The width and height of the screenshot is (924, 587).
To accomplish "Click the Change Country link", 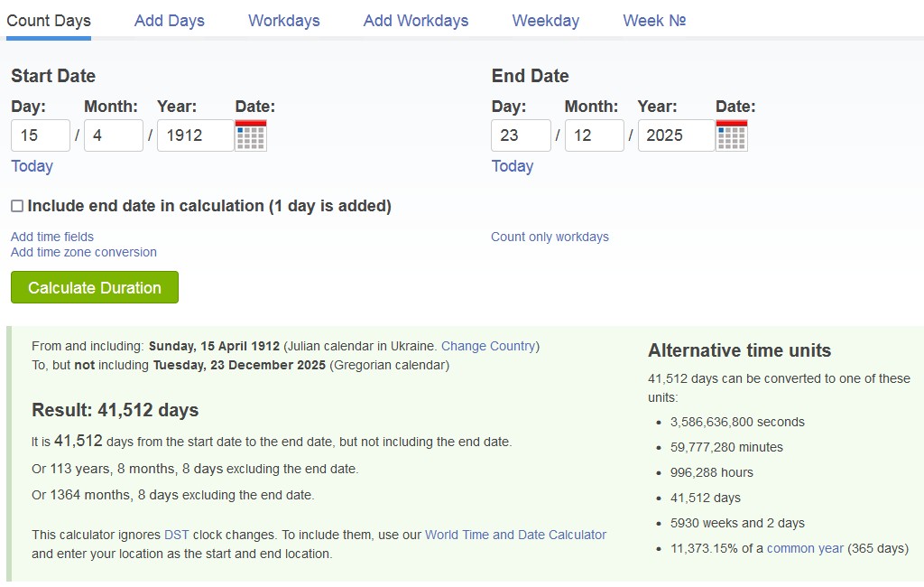I will (488, 346).
